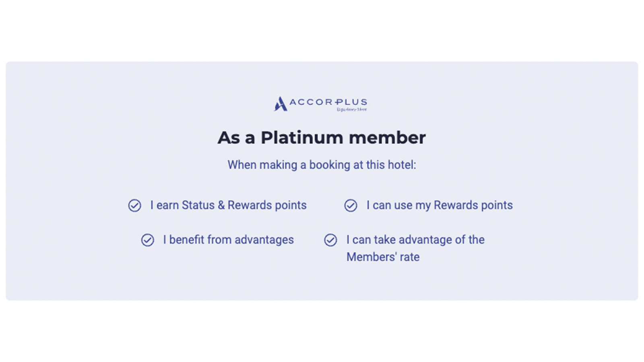
Task: Click checkmark icon beside Status & Rewards points
Action: tap(134, 206)
